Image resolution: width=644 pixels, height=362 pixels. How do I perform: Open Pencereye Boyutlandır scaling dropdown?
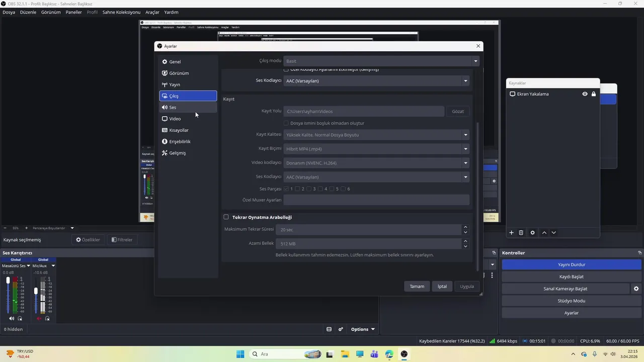tap(52, 228)
